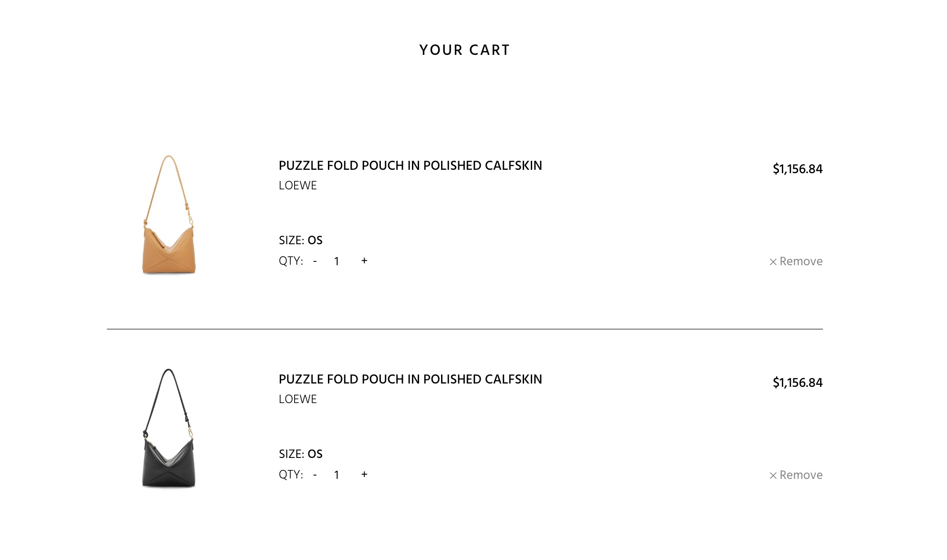Increase quantity of the black pouch
The image size is (947, 560).
pos(364,475)
